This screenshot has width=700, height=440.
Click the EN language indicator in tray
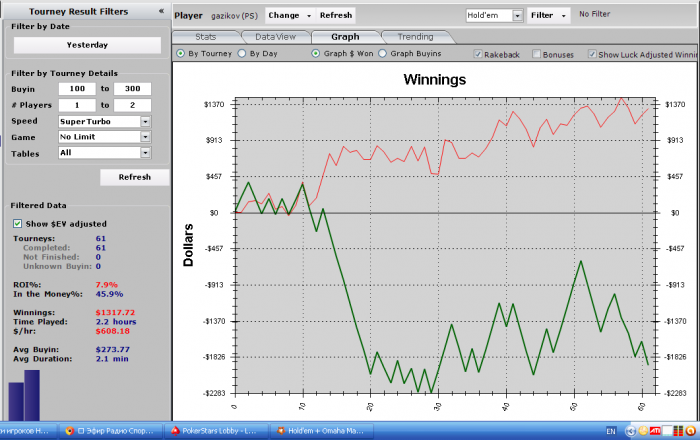pos(611,431)
